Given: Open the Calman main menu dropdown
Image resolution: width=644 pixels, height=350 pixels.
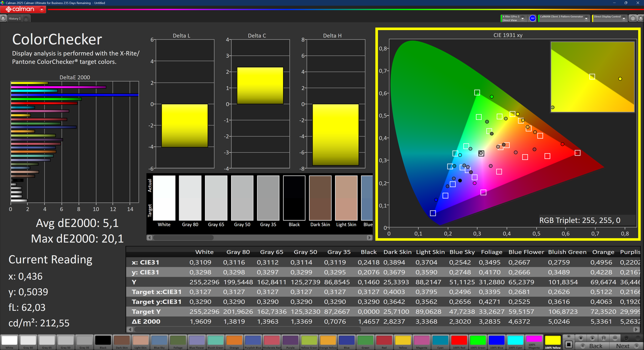Looking at the screenshot, I should click(42, 9).
